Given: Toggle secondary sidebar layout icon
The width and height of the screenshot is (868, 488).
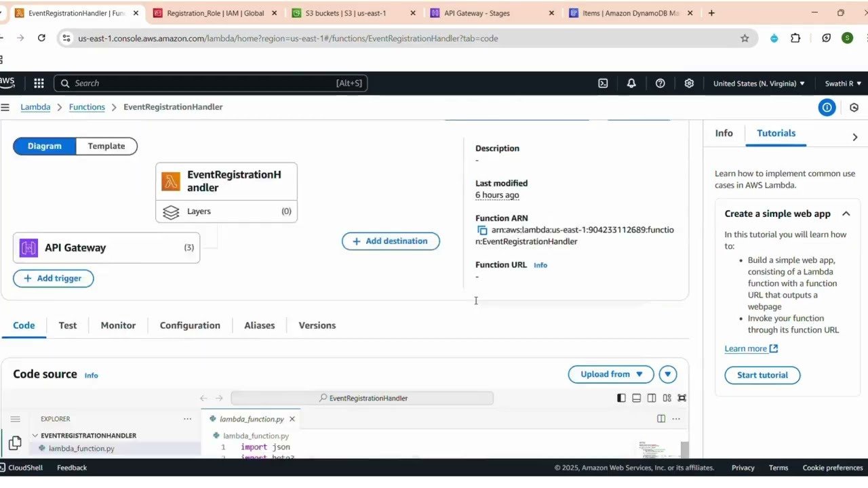Looking at the screenshot, I should [652, 398].
